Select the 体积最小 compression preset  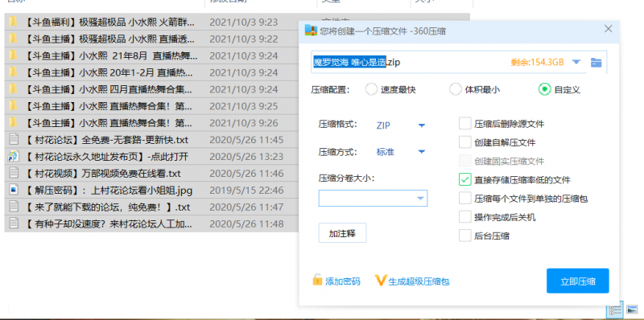click(x=455, y=89)
